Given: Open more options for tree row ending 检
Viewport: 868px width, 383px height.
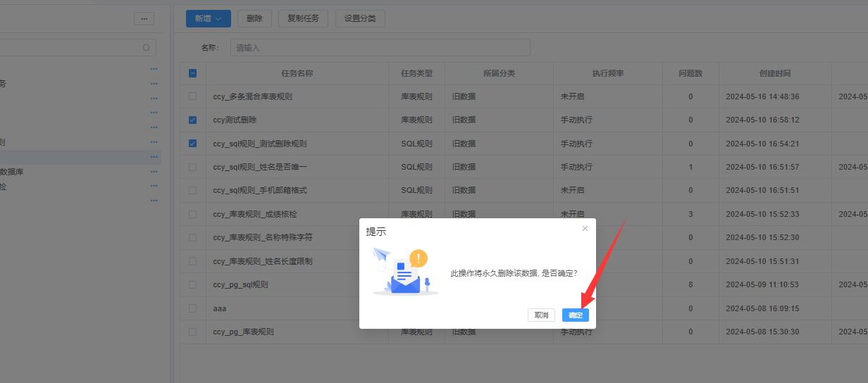Looking at the screenshot, I should click(x=154, y=187).
